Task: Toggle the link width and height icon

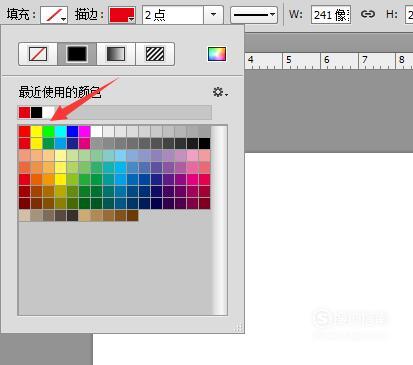Action: point(368,14)
